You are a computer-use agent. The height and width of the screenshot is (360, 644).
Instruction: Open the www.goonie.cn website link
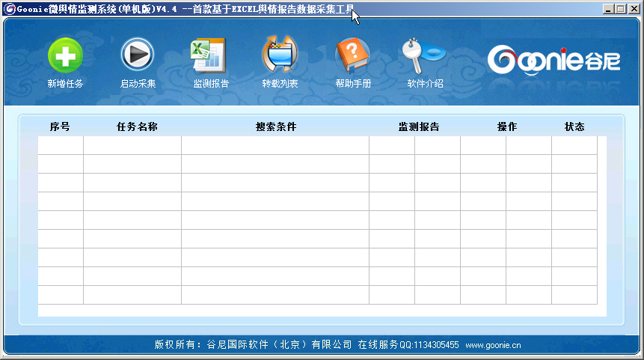493,345
